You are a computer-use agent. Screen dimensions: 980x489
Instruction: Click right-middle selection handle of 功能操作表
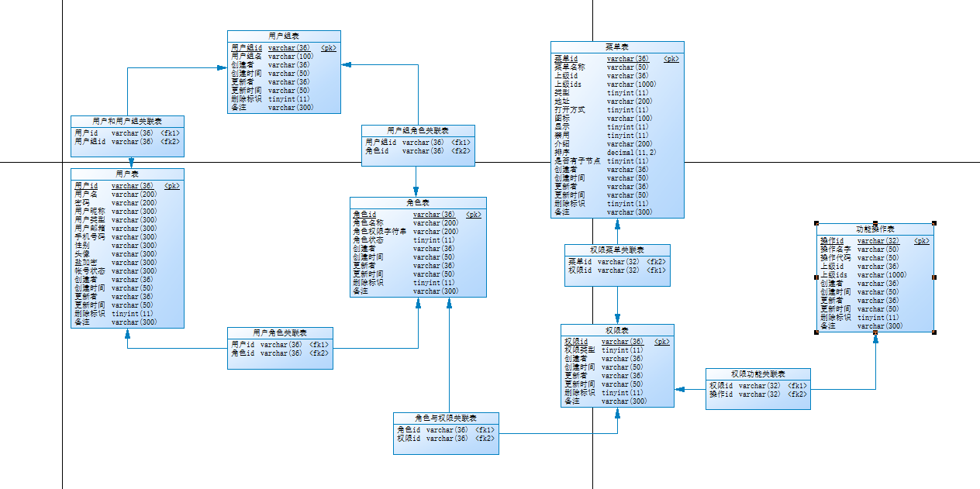[x=934, y=277]
